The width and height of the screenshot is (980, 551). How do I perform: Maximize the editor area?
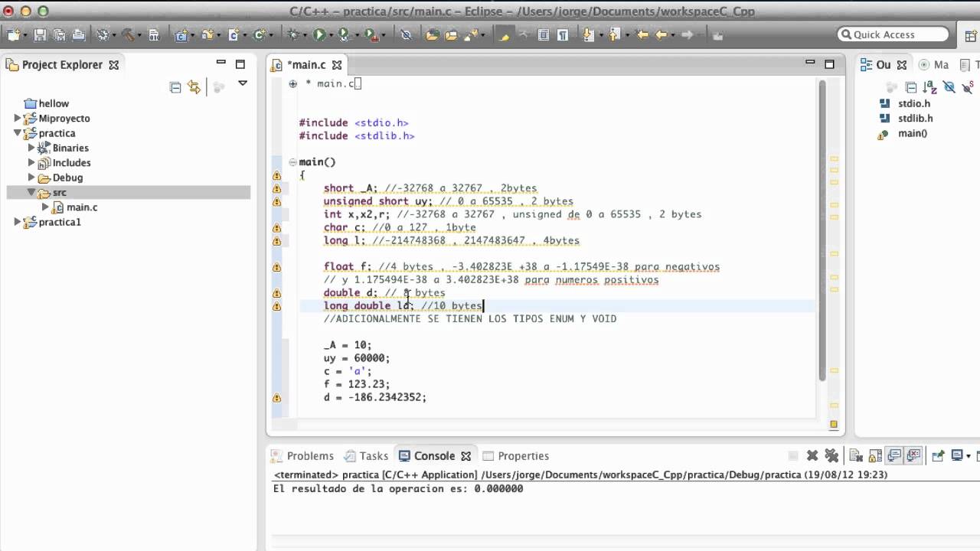829,64
